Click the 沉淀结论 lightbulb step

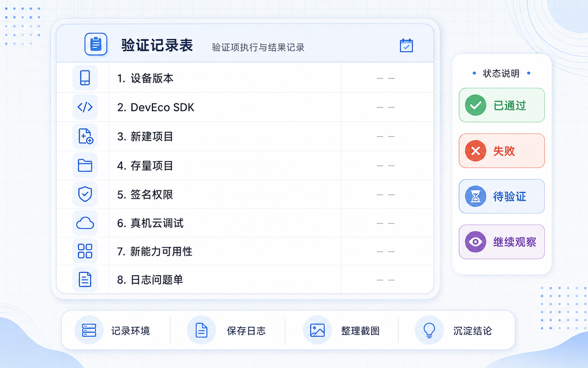[x=453, y=330]
